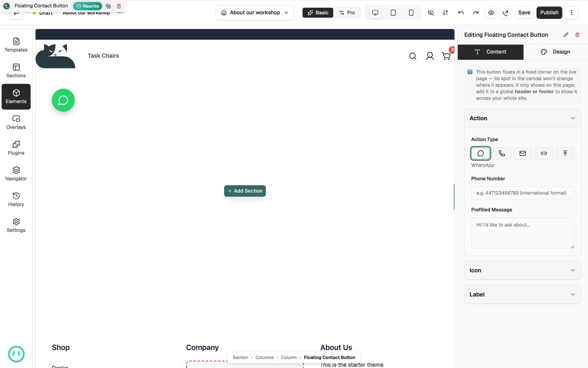This screenshot has height=368, width=588.
Task: Open the History panel
Action: tap(16, 200)
